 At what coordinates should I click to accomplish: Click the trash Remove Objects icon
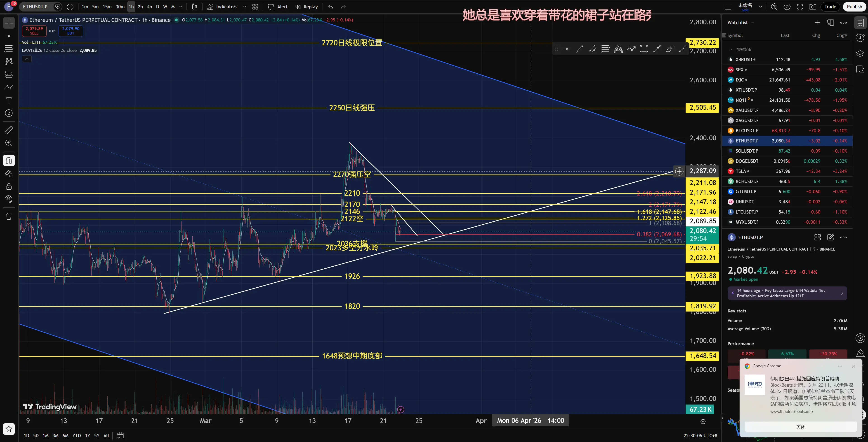pyautogui.click(x=9, y=216)
